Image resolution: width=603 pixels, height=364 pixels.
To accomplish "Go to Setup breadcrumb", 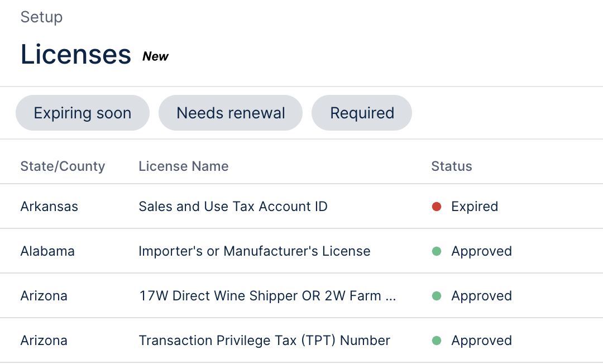I will pos(41,17).
